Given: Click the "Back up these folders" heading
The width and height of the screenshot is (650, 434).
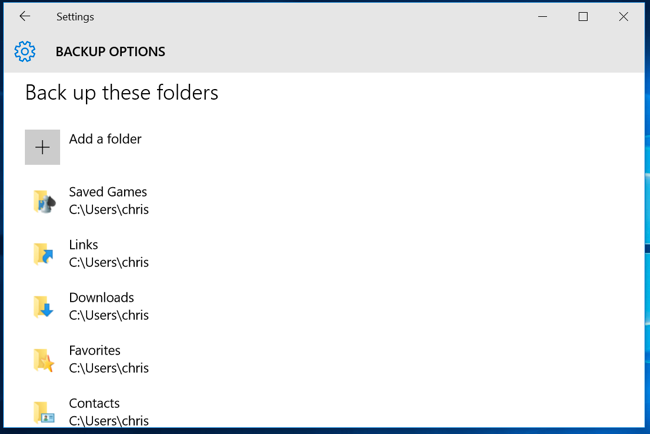Looking at the screenshot, I should pyautogui.click(x=121, y=93).
